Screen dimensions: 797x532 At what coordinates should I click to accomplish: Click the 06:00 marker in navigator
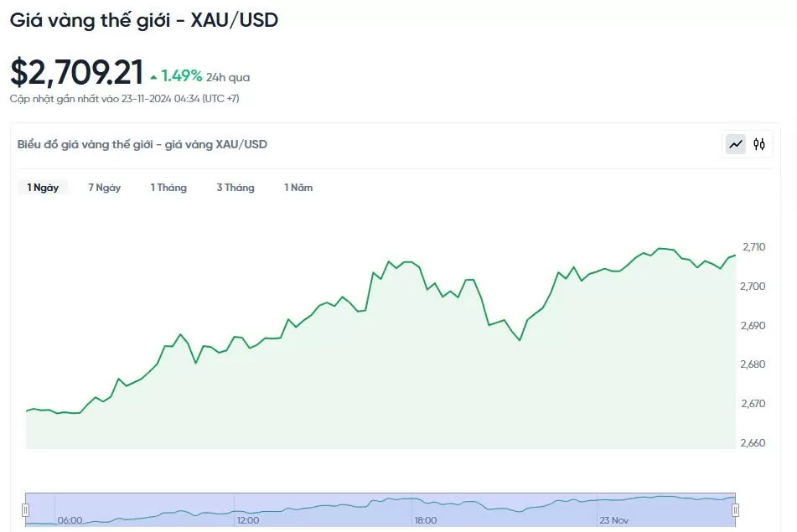pos(70,520)
